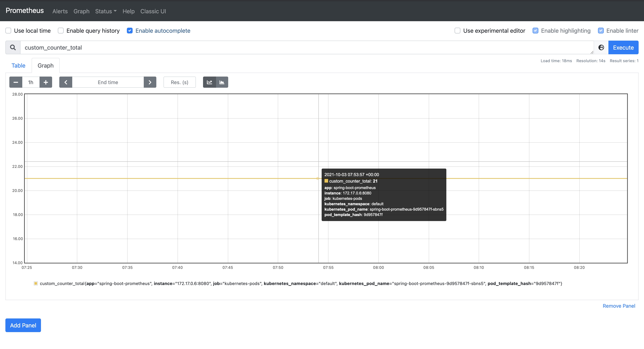The height and width of the screenshot is (349, 644).
Task: Select the line graph display icon
Action: (x=209, y=82)
